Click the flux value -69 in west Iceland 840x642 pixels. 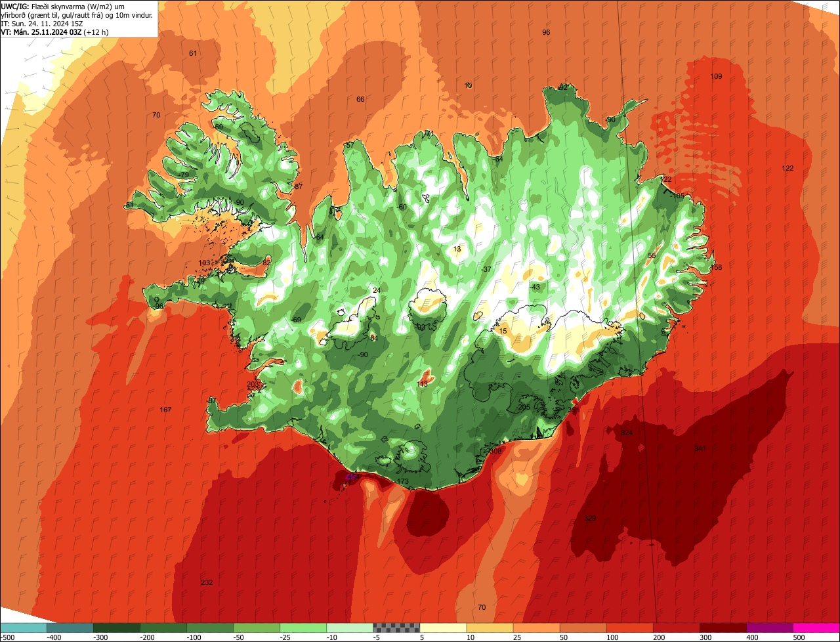click(x=296, y=320)
